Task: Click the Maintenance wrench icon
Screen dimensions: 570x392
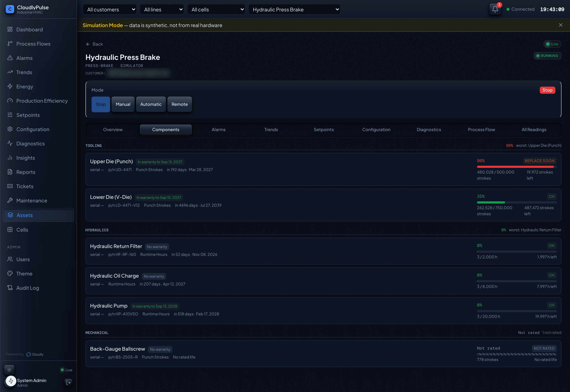Action: click(10, 200)
